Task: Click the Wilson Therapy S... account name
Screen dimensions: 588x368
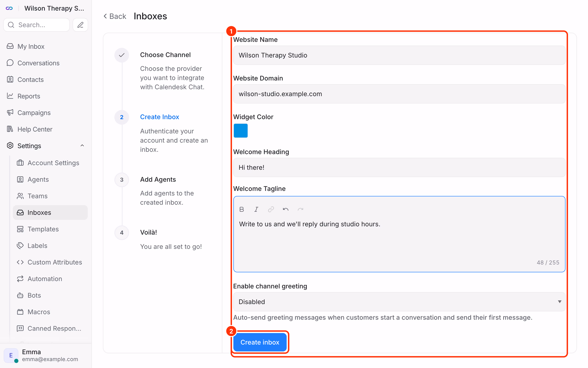Action: (54, 8)
